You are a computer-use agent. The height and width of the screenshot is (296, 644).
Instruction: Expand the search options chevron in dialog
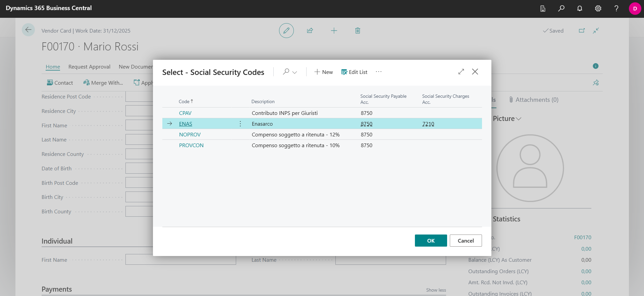click(x=295, y=72)
